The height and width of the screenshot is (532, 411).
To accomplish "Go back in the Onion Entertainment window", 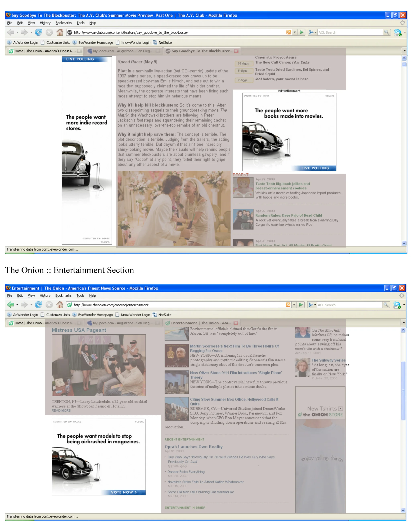I will coord(10,305).
